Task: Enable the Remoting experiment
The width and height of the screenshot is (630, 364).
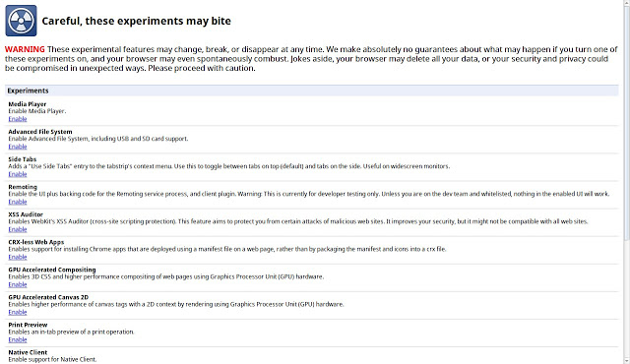Action: point(18,202)
